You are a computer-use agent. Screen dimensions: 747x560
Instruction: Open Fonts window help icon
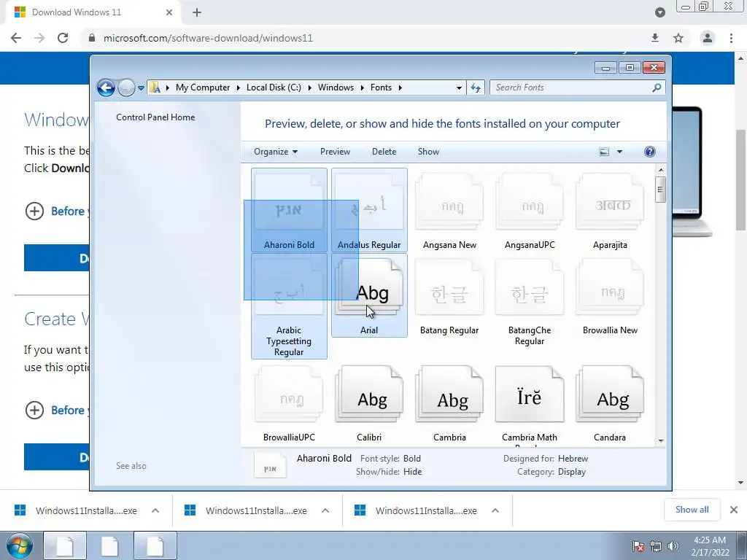click(x=649, y=152)
